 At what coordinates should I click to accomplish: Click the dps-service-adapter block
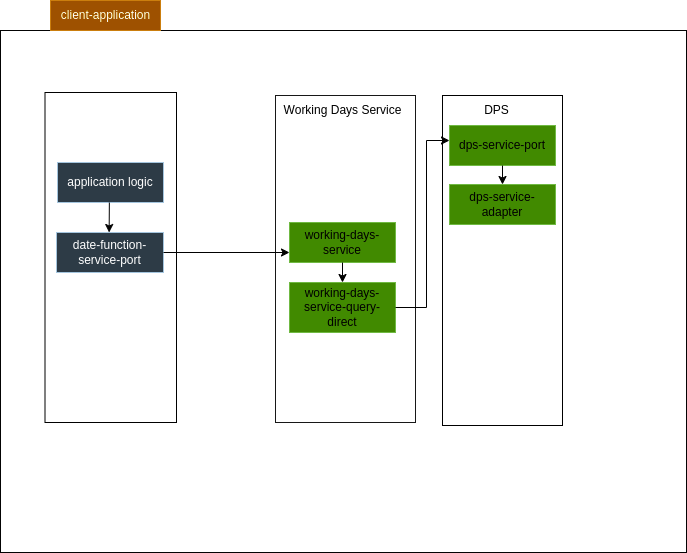(x=502, y=204)
